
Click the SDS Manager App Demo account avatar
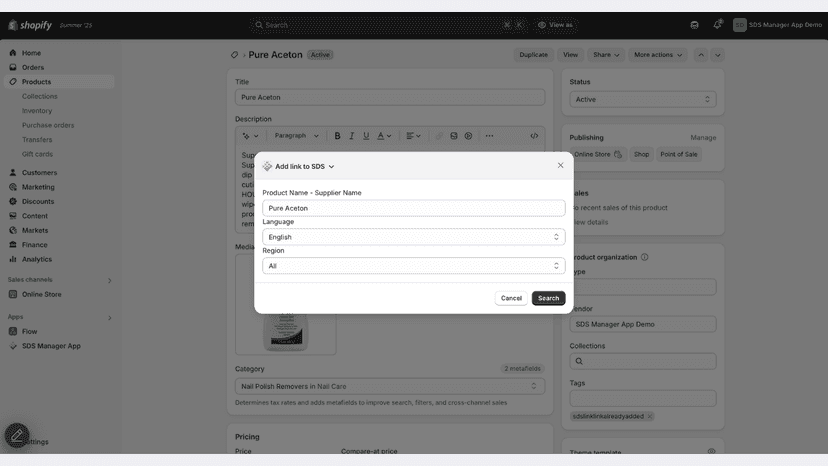740,25
